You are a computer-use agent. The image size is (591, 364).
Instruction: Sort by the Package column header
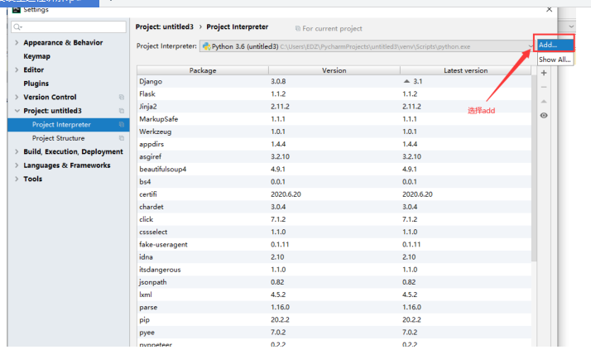203,70
